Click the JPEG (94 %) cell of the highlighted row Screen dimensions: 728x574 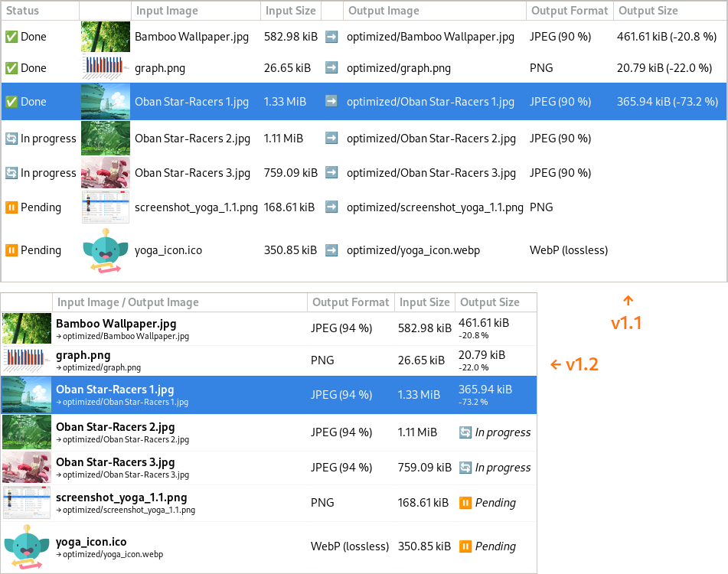[341, 395]
